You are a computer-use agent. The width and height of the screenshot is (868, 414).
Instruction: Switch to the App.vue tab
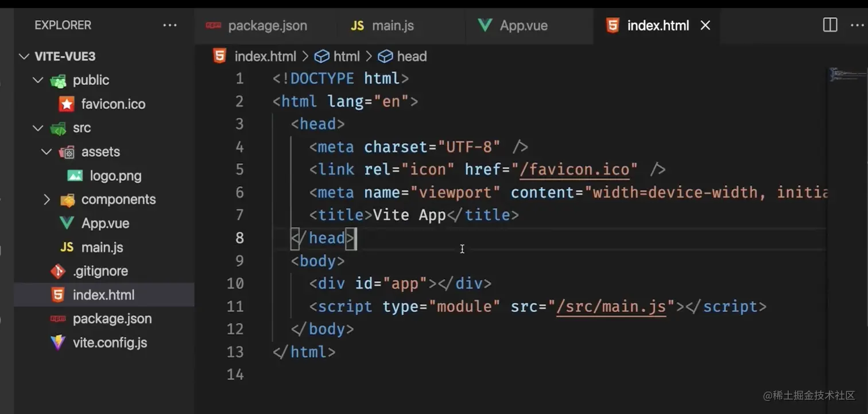coord(523,25)
